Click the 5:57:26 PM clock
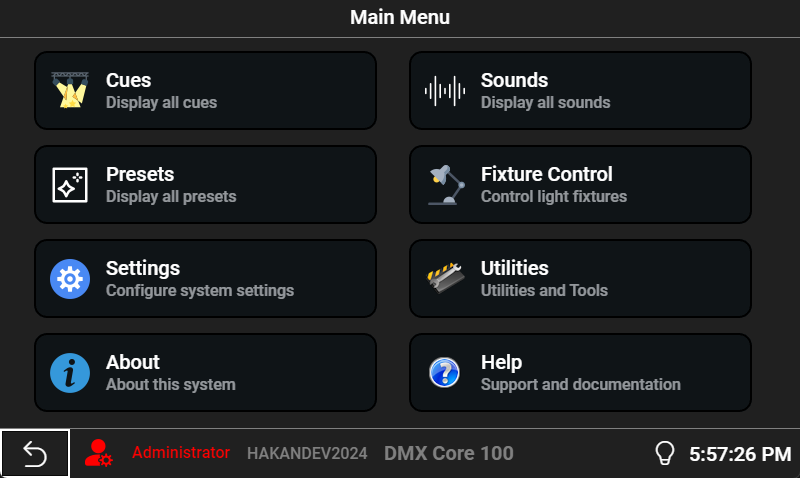Viewport: 800px width, 478px height. (740, 454)
